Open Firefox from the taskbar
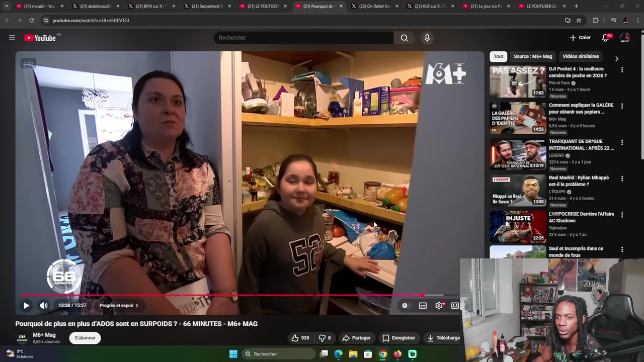Image resolution: width=644 pixels, height=362 pixels. 397,354
